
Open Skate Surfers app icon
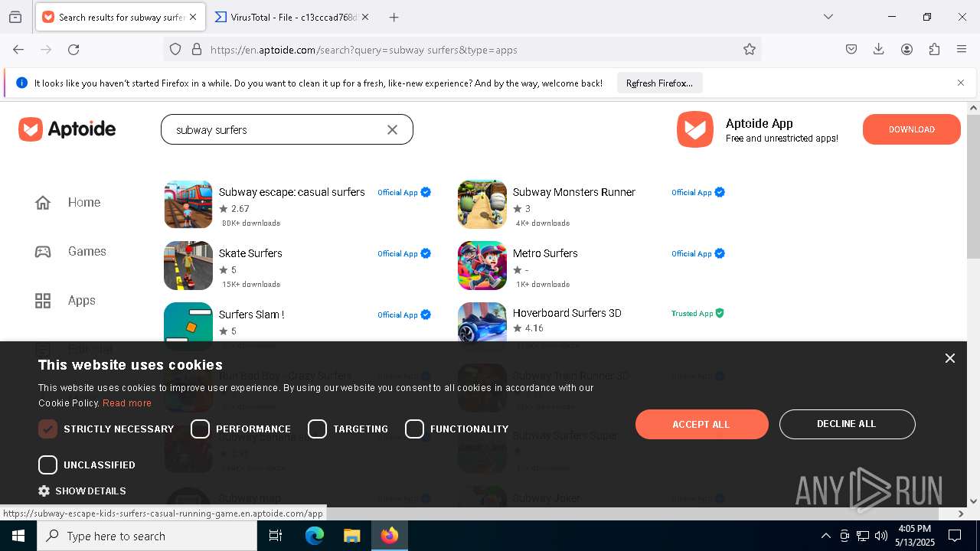point(188,266)
